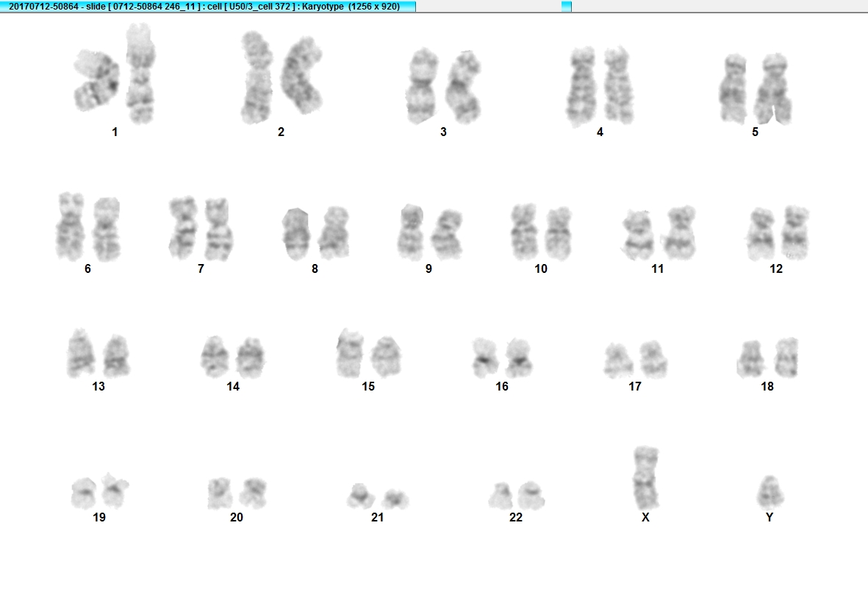
Task: Select right chromosome of pair 3
Action: pos(463,87)
